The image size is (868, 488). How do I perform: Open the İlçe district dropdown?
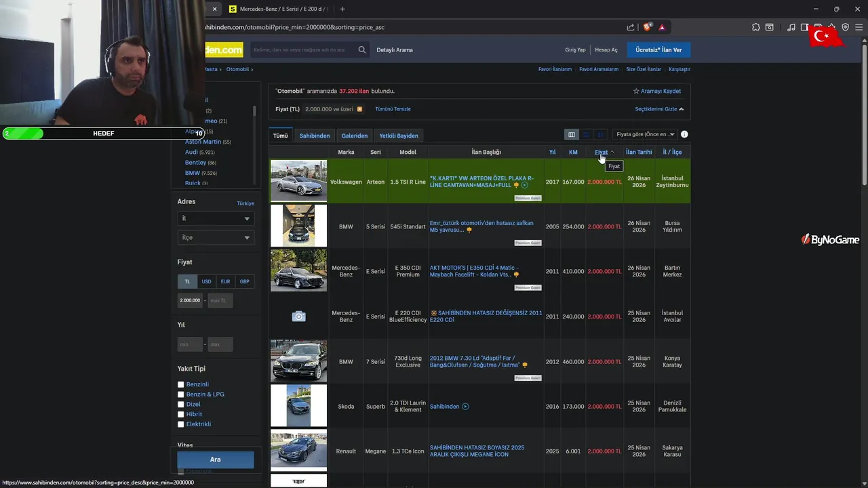point(216,237)
